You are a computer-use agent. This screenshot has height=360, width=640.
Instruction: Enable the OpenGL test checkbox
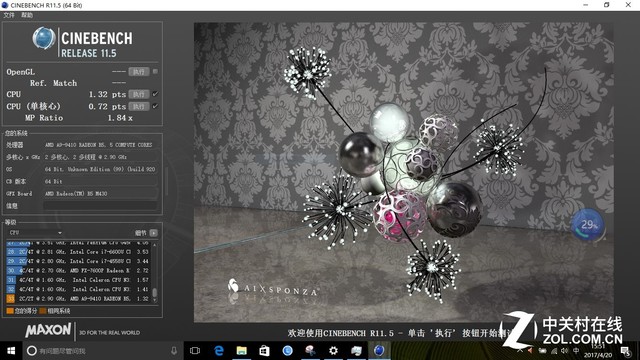155,71
